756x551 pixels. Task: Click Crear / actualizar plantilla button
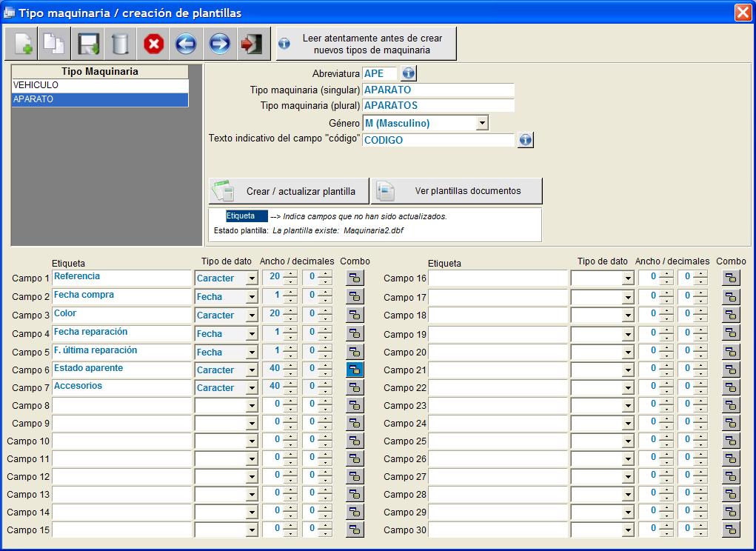[289, 191]
